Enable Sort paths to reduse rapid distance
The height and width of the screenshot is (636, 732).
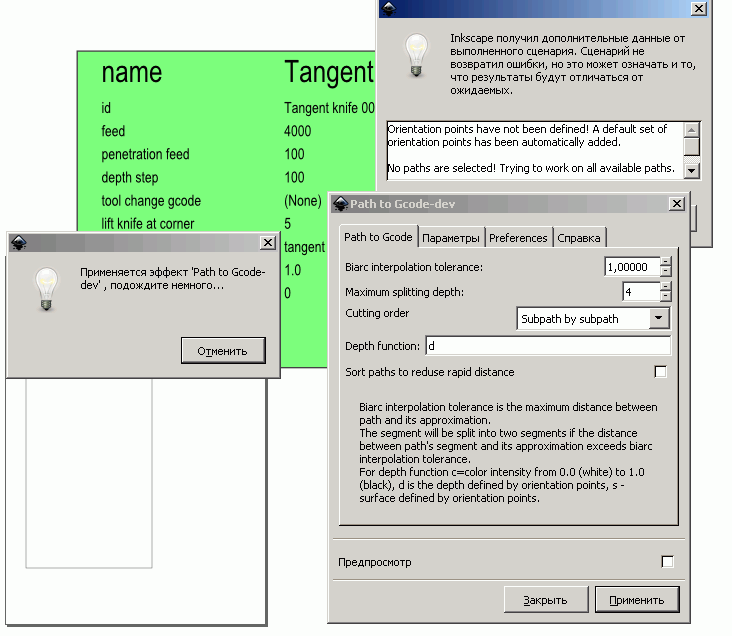point(660,372)
